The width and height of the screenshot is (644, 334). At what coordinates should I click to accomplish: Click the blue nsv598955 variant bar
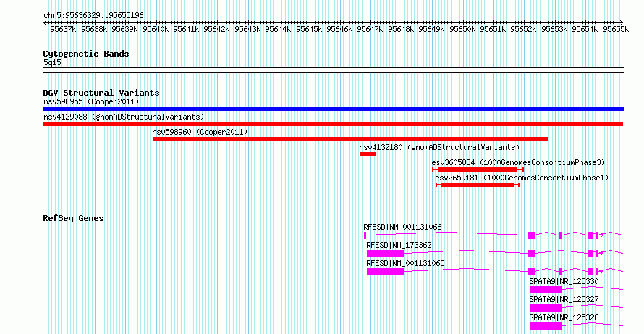[333, 109]
